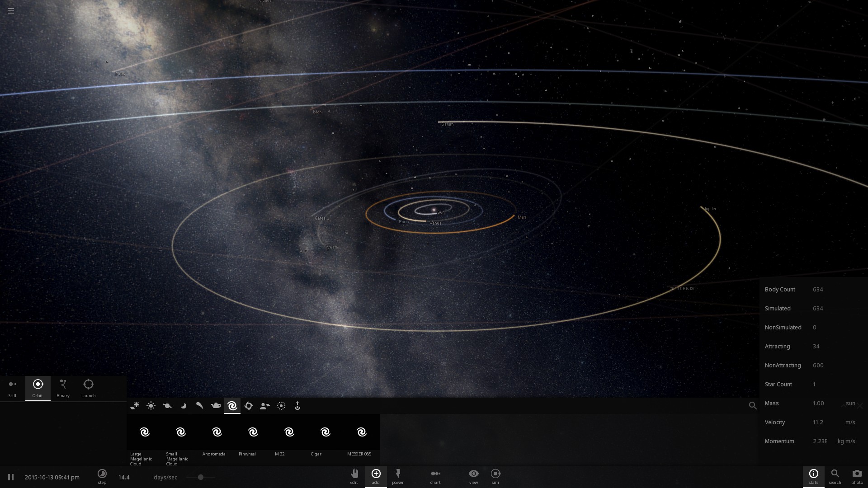Add the MESSIER 085 galaxy
The width and height of the screenshot is (868, 488).
[x=362, y=436]
